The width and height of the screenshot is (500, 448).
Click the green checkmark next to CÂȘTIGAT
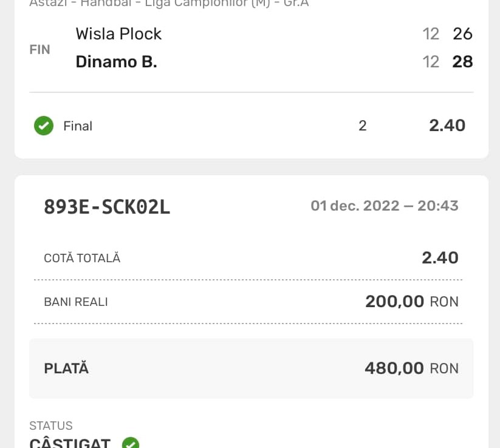131,444
